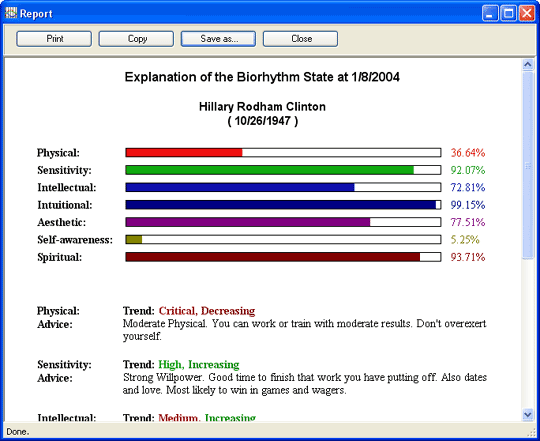Click the Spiritual: label beside the bars
Image resolution: width=540 pixels, height=441 pixels.
click(x=60, y=258)
